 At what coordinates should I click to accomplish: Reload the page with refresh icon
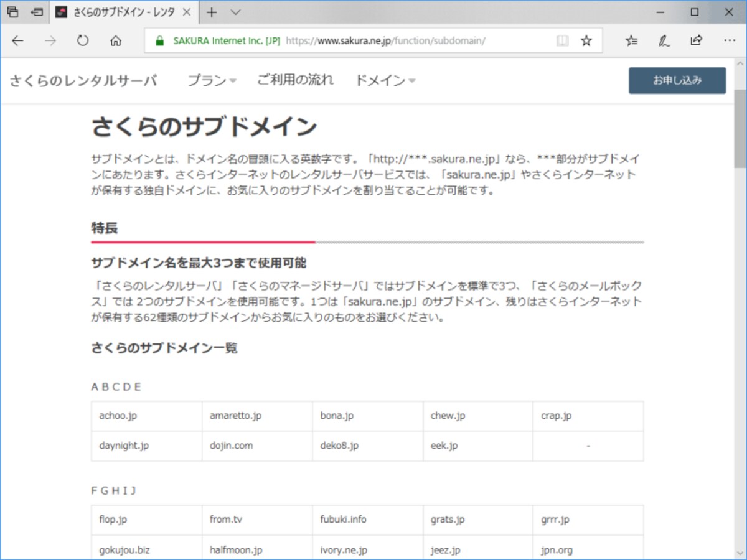coord(83,41)
